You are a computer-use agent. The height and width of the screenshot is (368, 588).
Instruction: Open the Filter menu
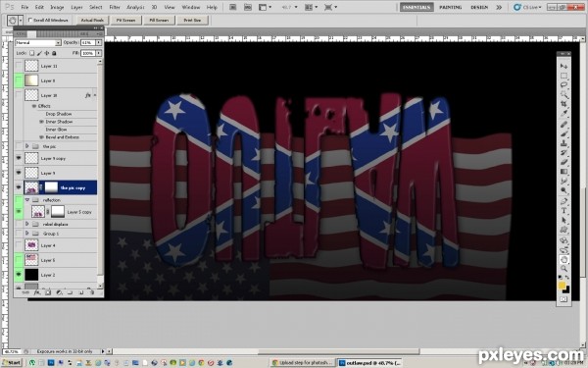point(115,7)
